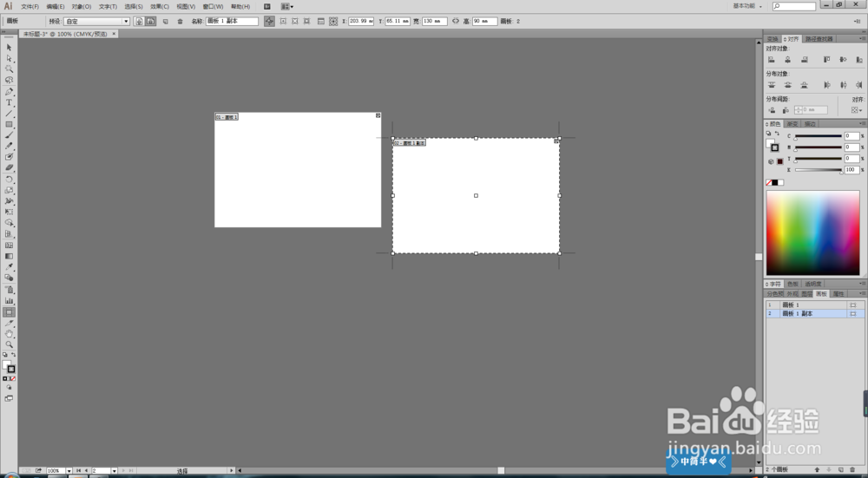Open 基本功能 workspace switcher dropdown
Image resolution: width=868 pixels, height=478 pixels.
[x=747, y=6]
